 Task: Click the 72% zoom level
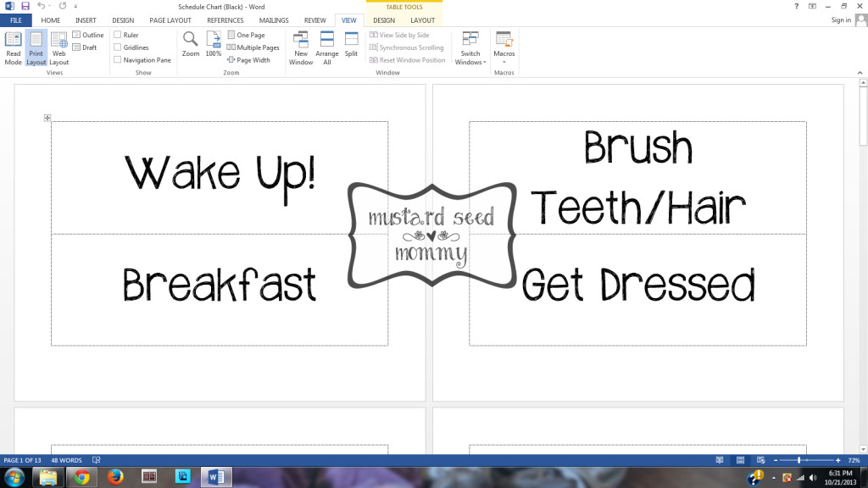[x=854, y=460]
